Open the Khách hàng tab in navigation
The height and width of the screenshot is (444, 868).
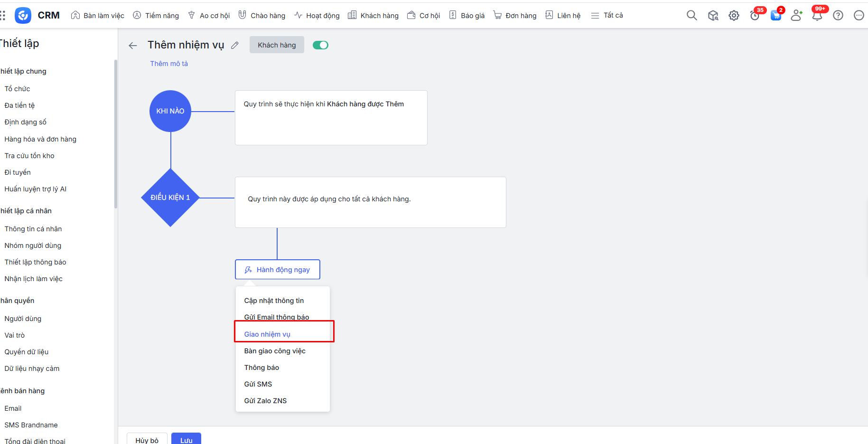pyautogui.click(x=373, y=16)
